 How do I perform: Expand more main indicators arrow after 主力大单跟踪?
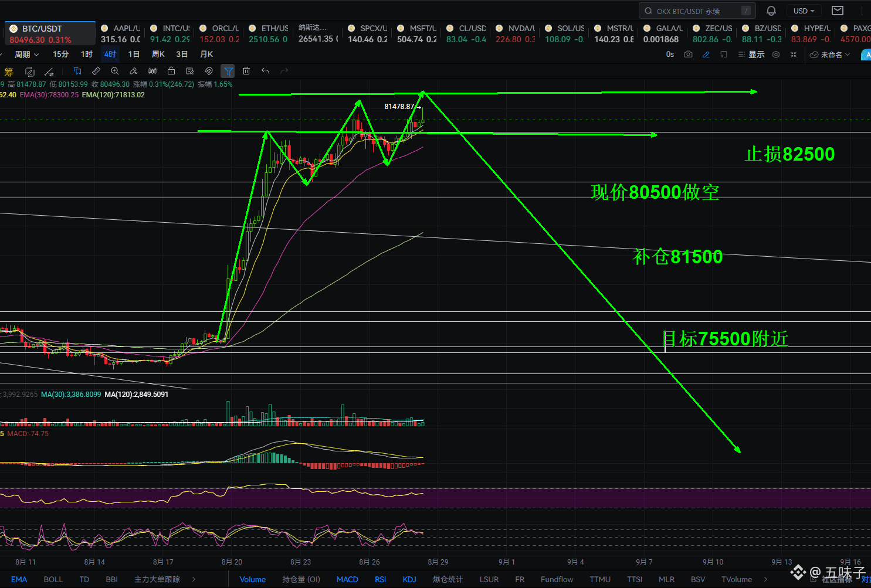pos(194,579)
